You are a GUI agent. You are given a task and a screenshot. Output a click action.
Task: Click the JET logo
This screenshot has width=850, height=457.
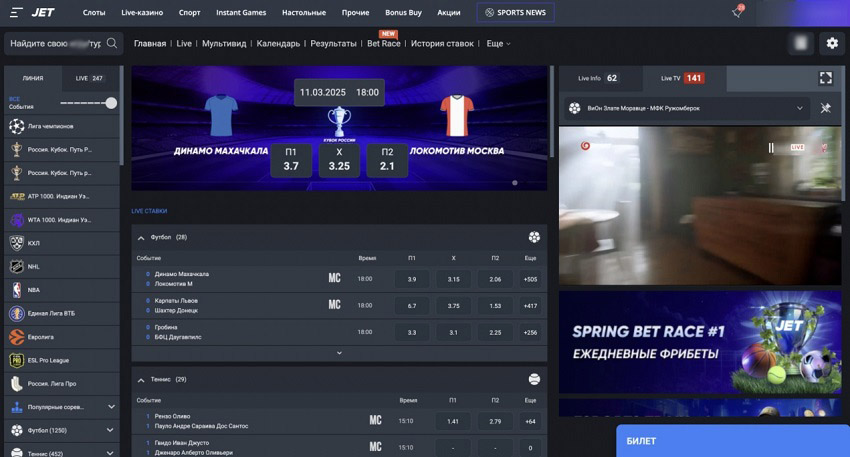(x=43, y=12)
